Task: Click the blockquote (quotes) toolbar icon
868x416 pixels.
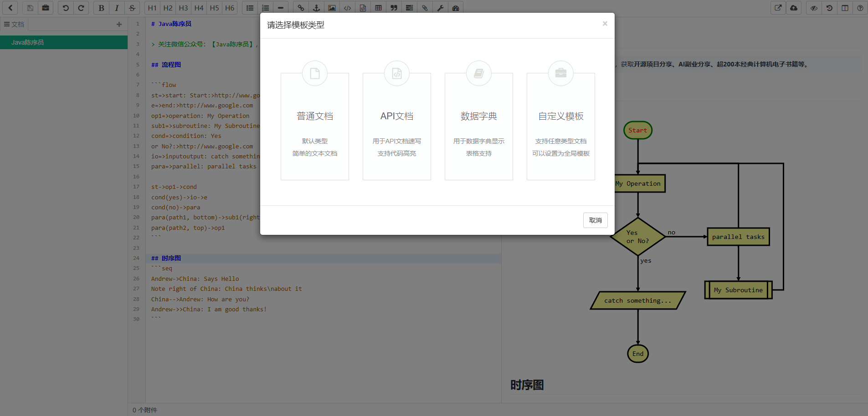Action: pos(394,8)
